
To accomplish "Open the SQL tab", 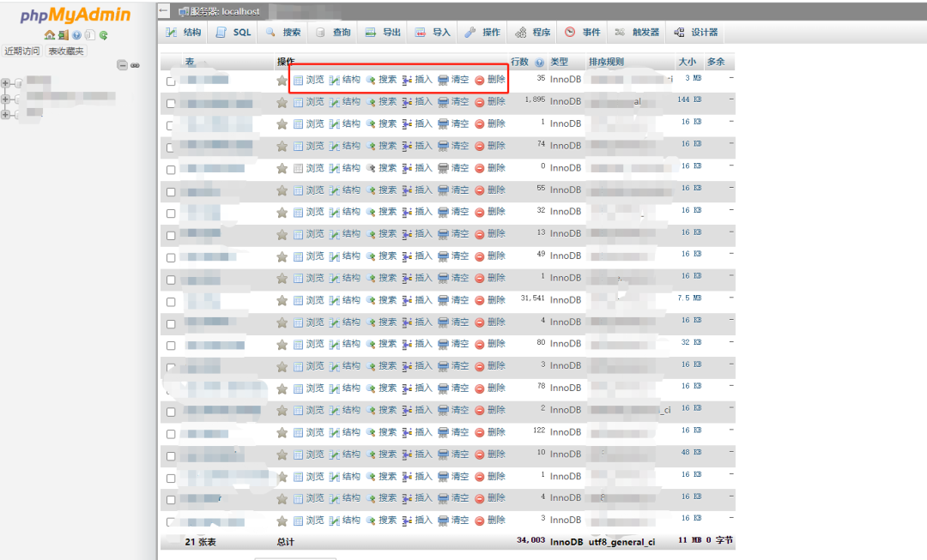I will pos(233,33).
